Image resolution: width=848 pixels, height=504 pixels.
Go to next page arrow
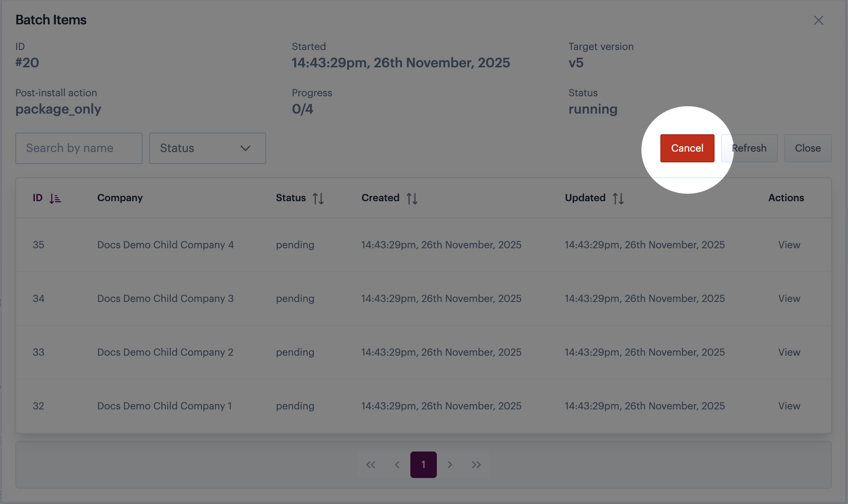pyautogui.click(x=450, y=465)
